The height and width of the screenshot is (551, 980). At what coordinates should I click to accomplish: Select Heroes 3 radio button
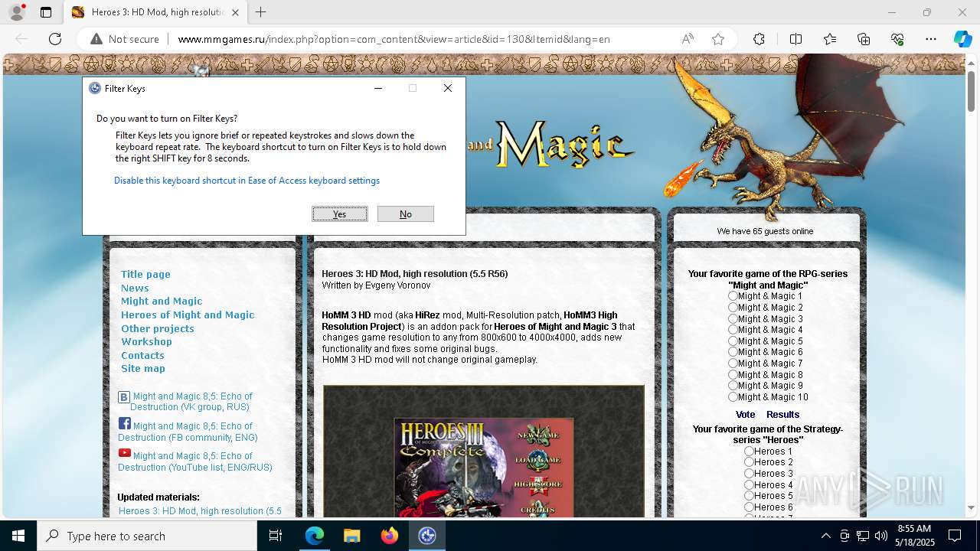pos(749,473)
